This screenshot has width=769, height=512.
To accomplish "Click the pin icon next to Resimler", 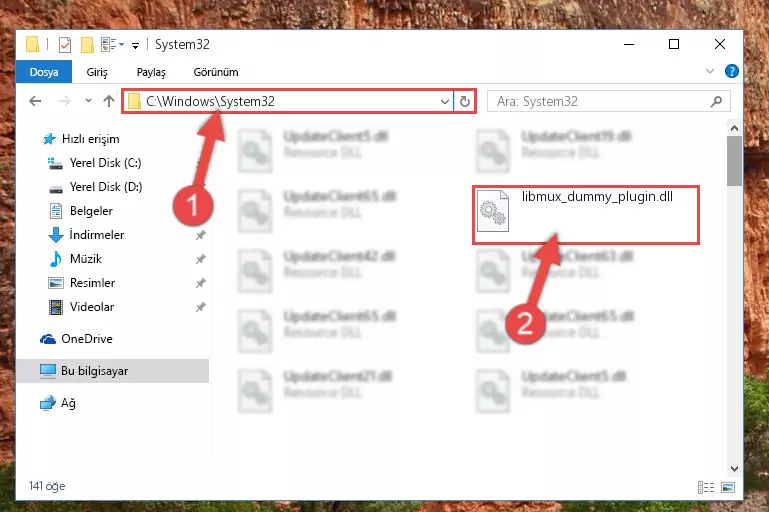I will pos(201,283).
